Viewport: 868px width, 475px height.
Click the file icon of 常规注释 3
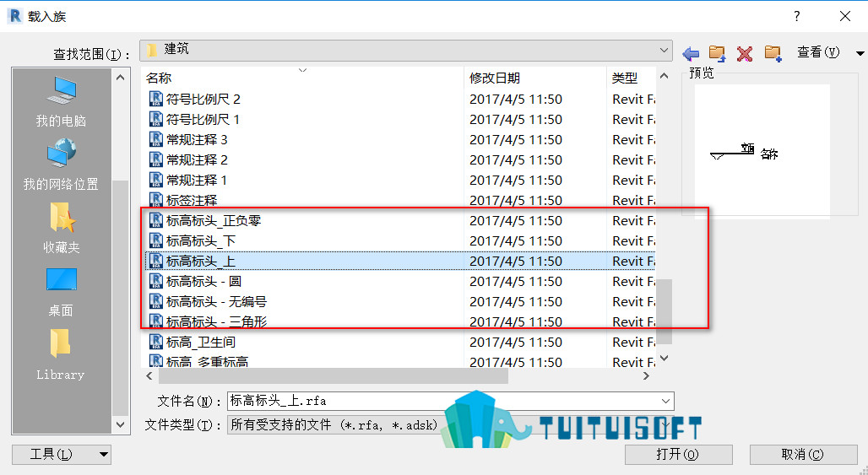pos(156,140)
